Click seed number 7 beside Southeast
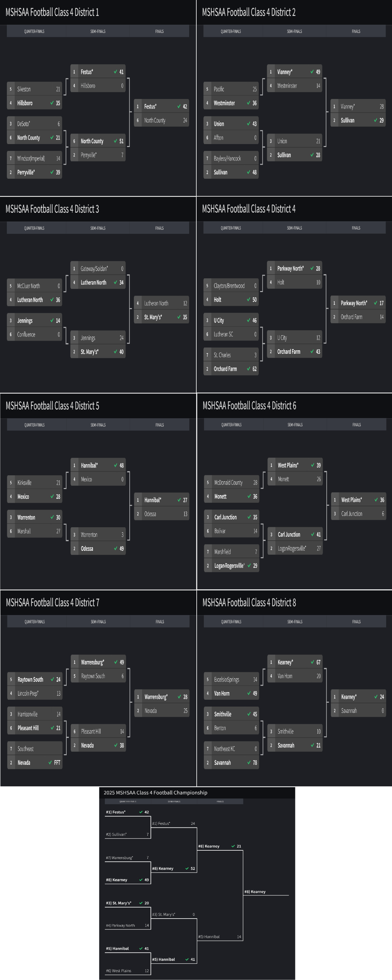The image size is (392, 980). (11, 749)
